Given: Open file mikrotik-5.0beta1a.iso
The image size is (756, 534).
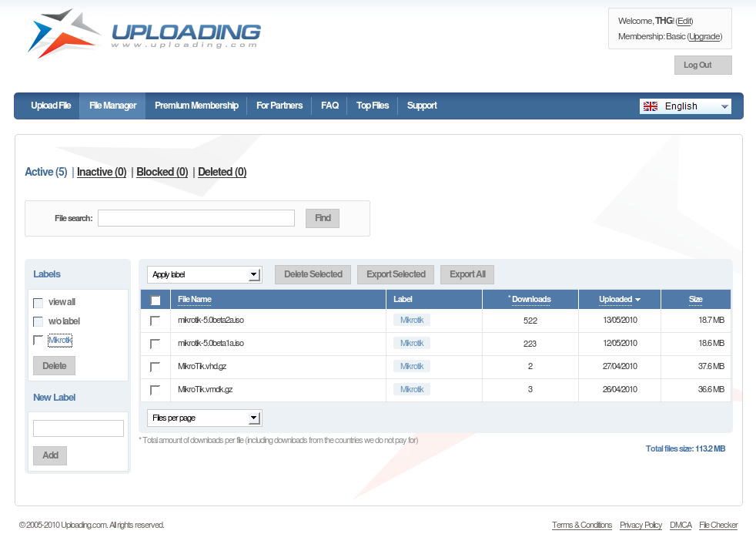Looking at the screenshot, I should click(x=211, y=343).
